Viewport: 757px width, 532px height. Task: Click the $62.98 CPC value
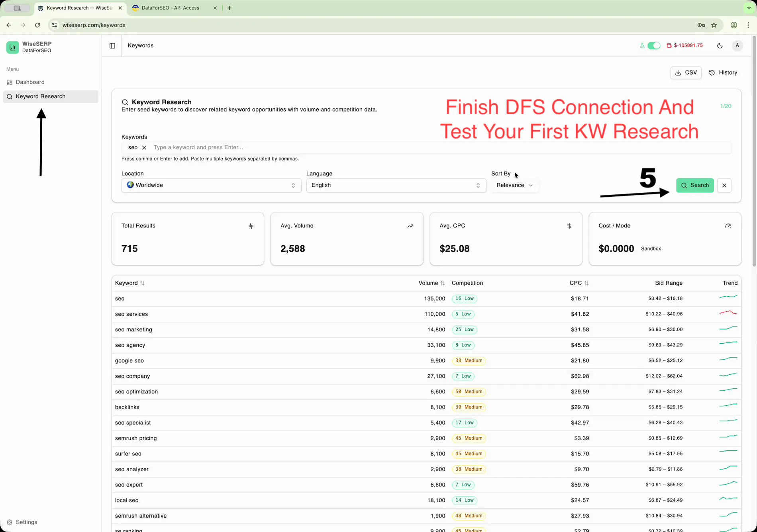[x=580, y=376]
